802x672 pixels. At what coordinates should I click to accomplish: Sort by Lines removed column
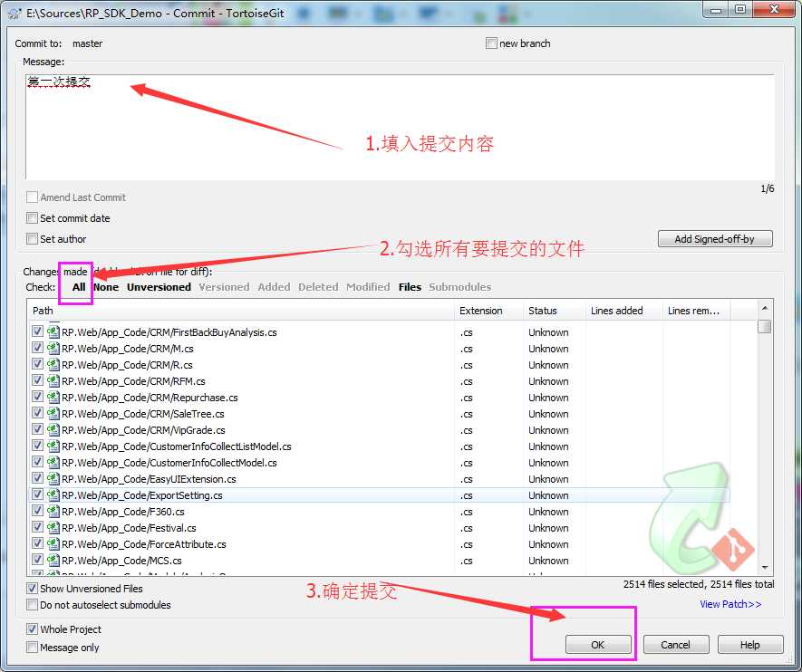click(x=696, y=311)
